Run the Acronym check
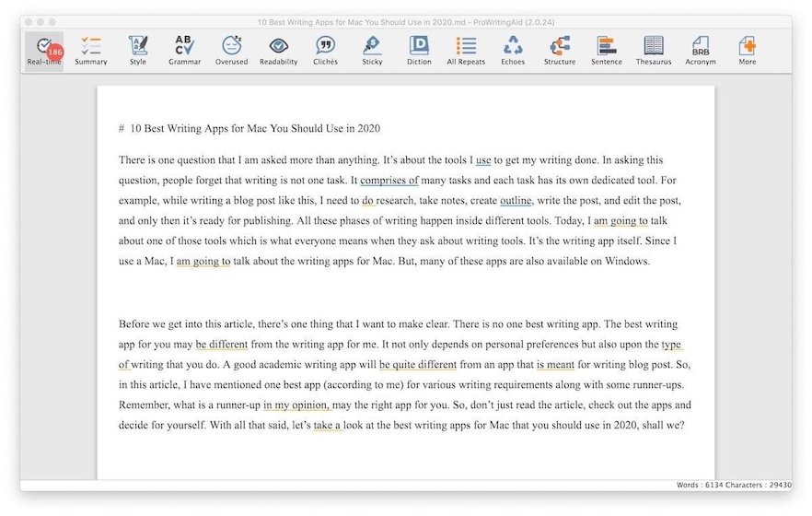This screenshot has width=812, height=516. tap(701, 50)
